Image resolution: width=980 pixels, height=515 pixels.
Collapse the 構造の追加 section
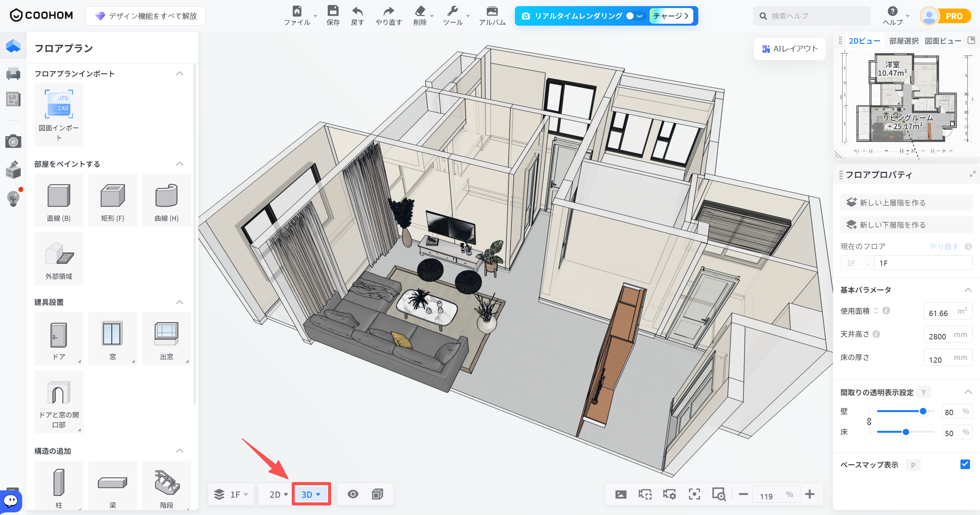[x=180, y=451]
